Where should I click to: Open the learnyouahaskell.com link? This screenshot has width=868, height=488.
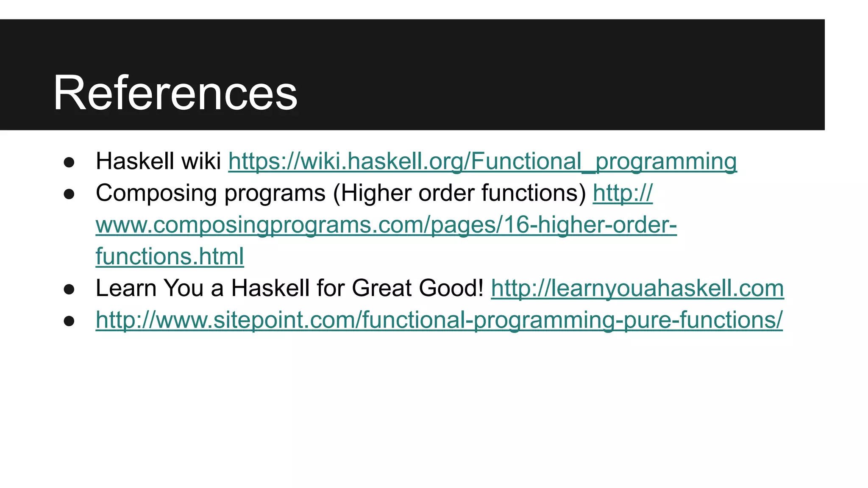click(637, 288)
